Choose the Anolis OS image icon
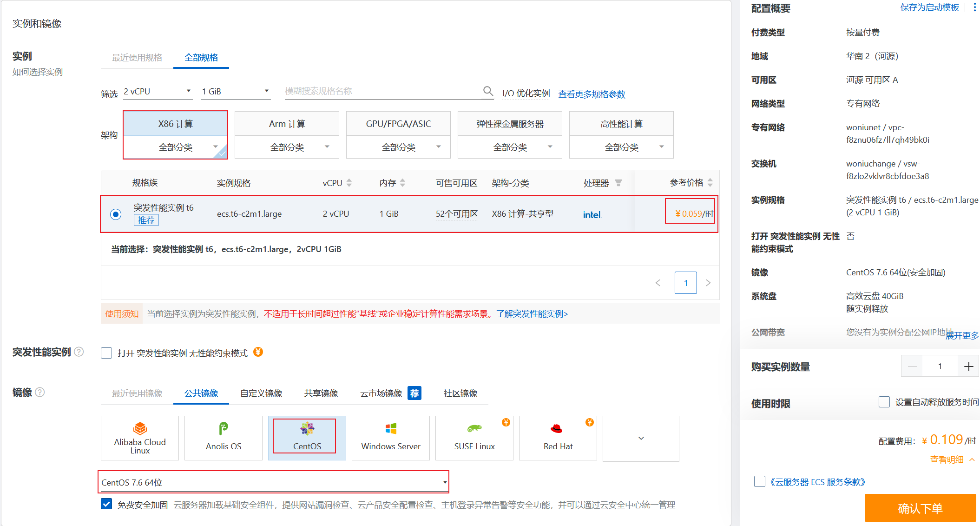 pyautogui.click(x=224, y=428)
